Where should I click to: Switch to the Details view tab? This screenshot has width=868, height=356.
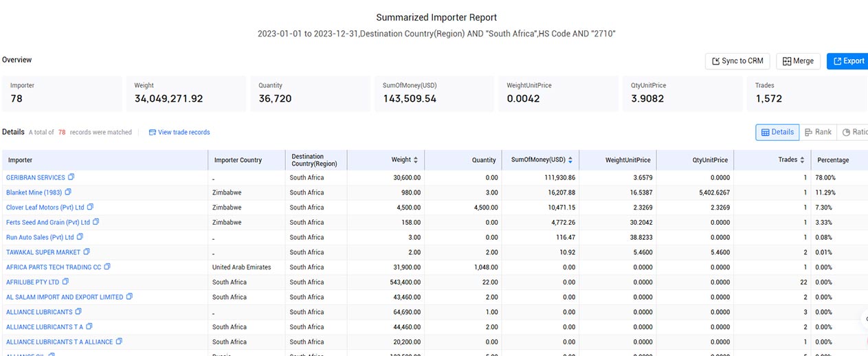[x=777, y=132]
